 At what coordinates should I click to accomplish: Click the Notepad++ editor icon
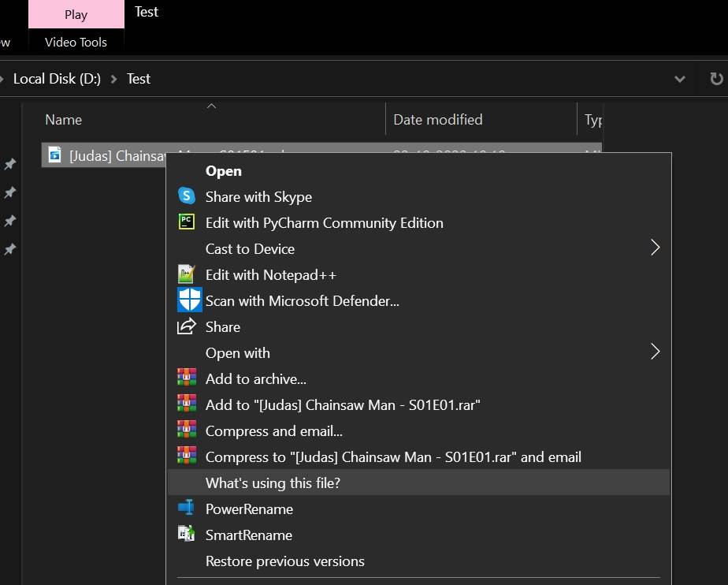coord(188,274)
